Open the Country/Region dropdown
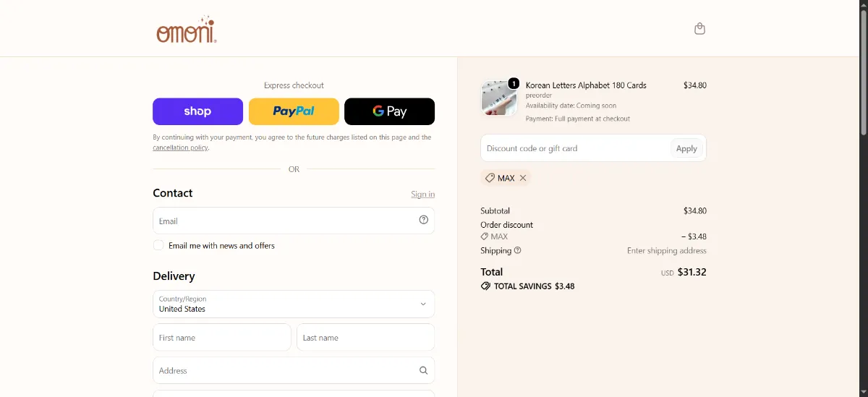 [x=294, y=304]
